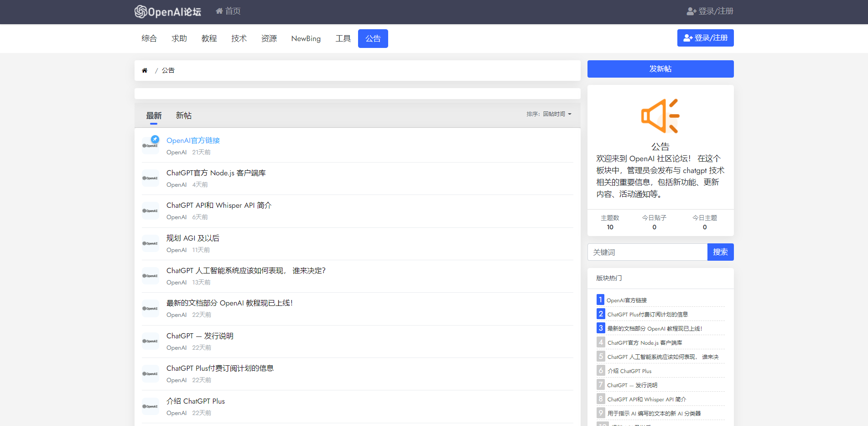868x426 pixels.
Task: Open thread 介绍 ChatGPT Plus
Action: [196, 401]
